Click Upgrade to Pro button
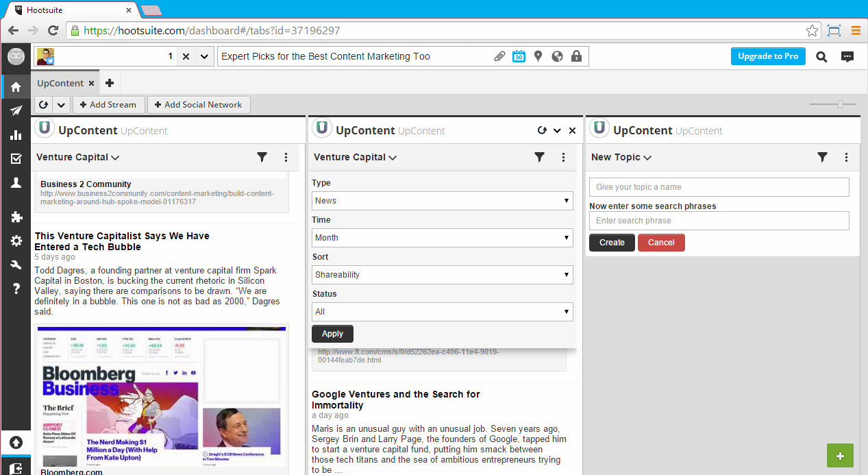This screenshot has height=475, width=868. 768,56
